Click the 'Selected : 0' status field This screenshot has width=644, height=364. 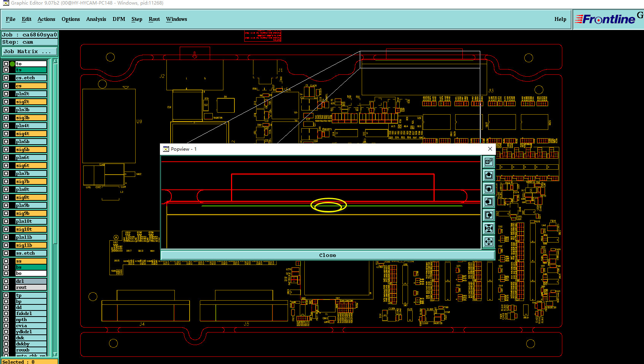click(30, 362)
